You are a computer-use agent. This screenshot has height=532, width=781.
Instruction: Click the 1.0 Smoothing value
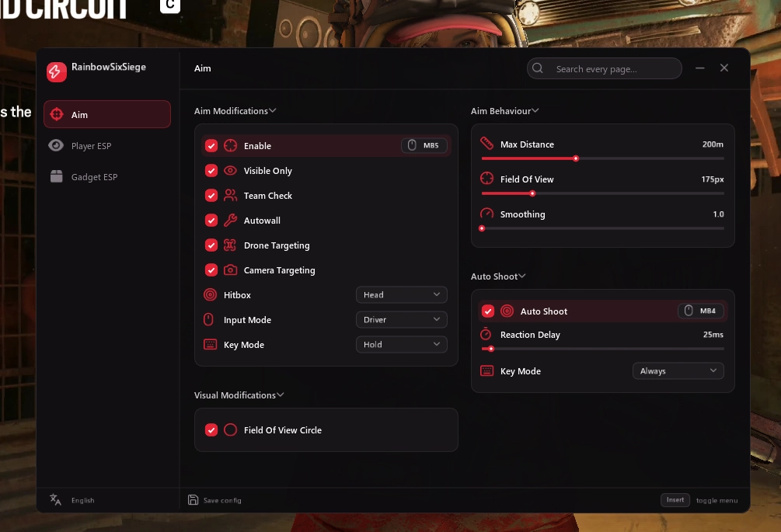pos(718,214)
